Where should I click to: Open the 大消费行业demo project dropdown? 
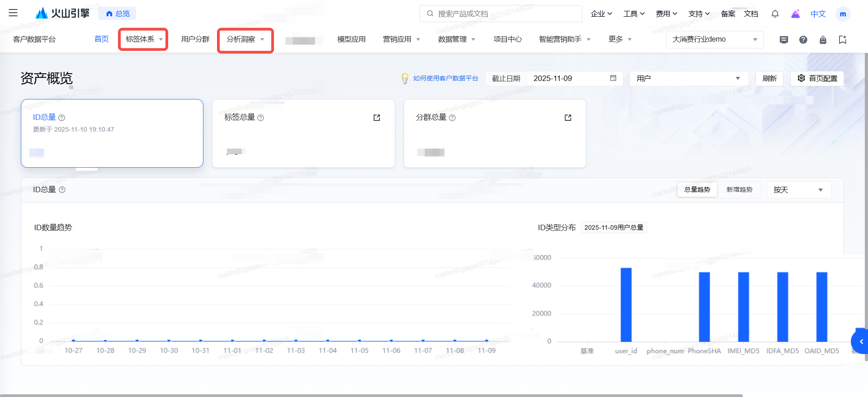pyautogui.click(x=714, y=39)
